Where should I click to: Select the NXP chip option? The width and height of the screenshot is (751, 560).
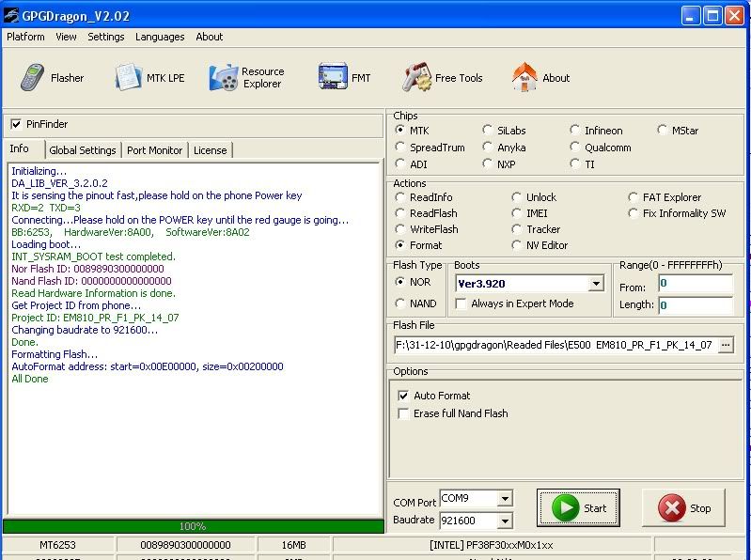tap(487, 164)
